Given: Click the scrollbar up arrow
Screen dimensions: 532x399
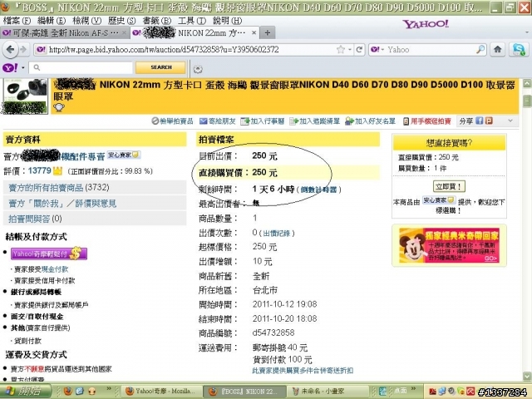Looking at the screenshot, I should click(x=526, y=83).
